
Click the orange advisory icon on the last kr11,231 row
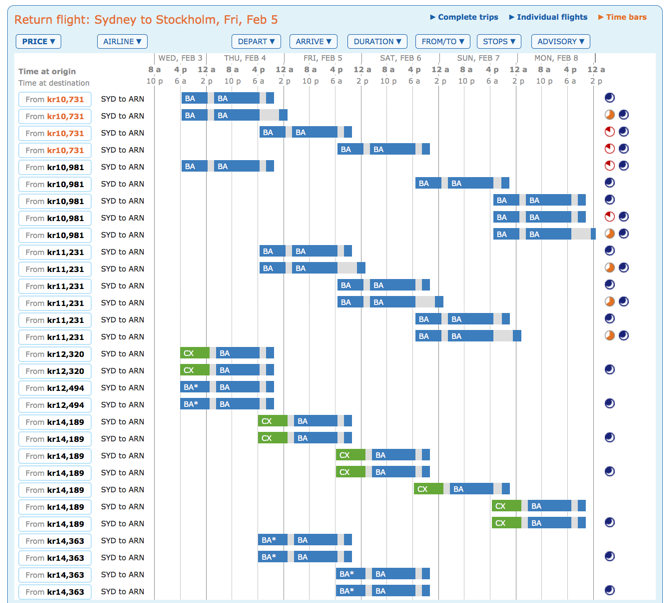click(x=610, y=336)
